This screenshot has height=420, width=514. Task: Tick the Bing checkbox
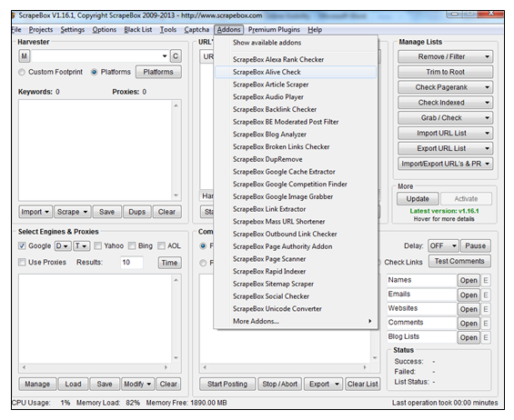pos(132,245)
